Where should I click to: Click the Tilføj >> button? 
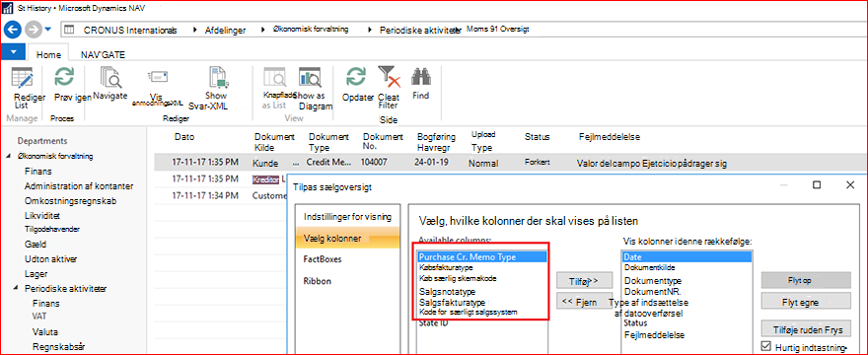pyautogui.click(x=584, y=281)
